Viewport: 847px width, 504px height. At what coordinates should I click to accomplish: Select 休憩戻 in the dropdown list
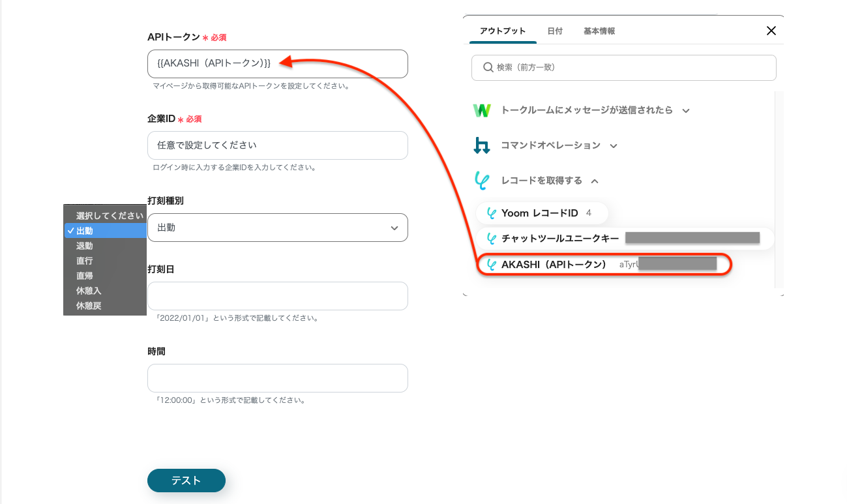pyautogui.click(x=105, y=306)
